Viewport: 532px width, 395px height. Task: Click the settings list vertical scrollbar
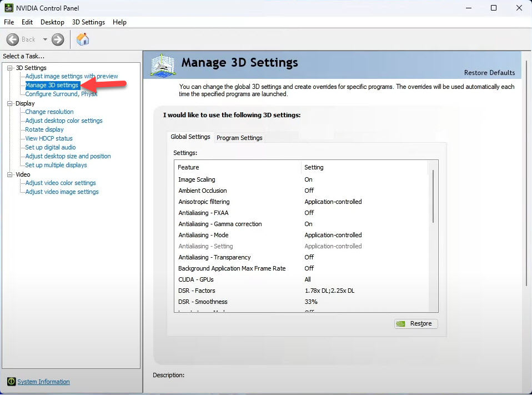click(x=433, y=197)
